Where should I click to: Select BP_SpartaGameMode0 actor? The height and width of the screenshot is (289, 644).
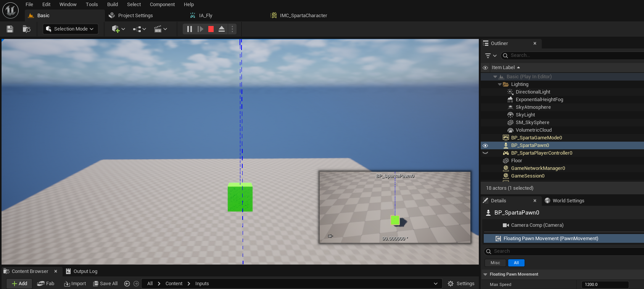(536, 138)
